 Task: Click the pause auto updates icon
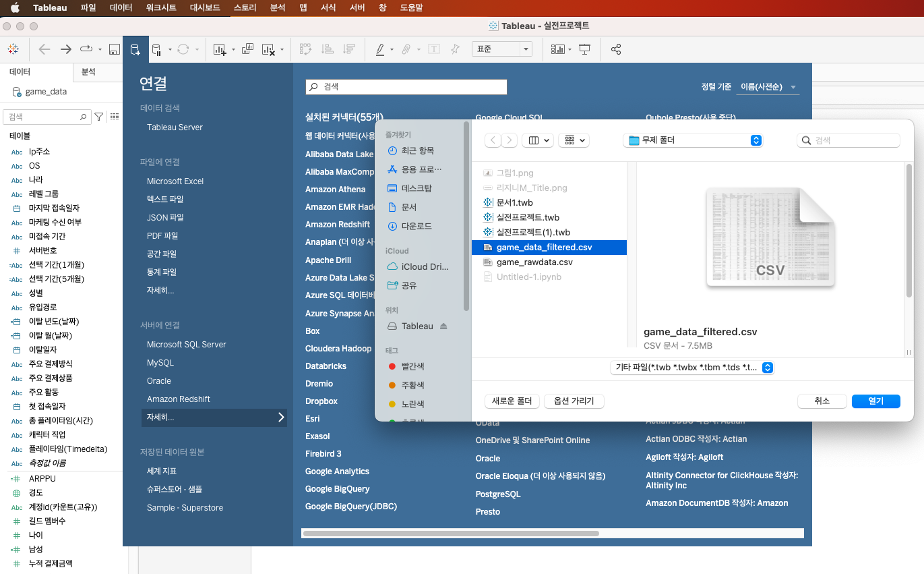(x=156, y=49)
